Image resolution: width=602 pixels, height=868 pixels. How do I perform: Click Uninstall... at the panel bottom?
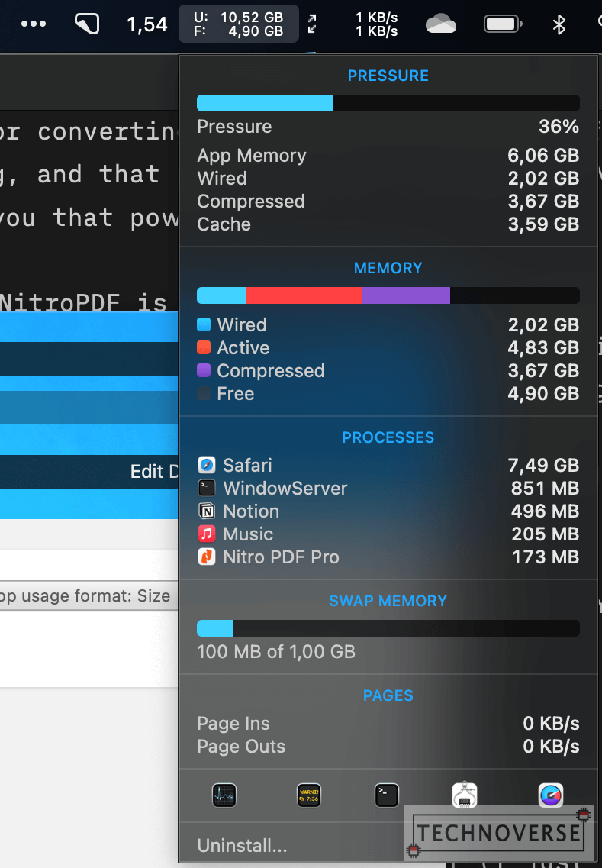242,845
